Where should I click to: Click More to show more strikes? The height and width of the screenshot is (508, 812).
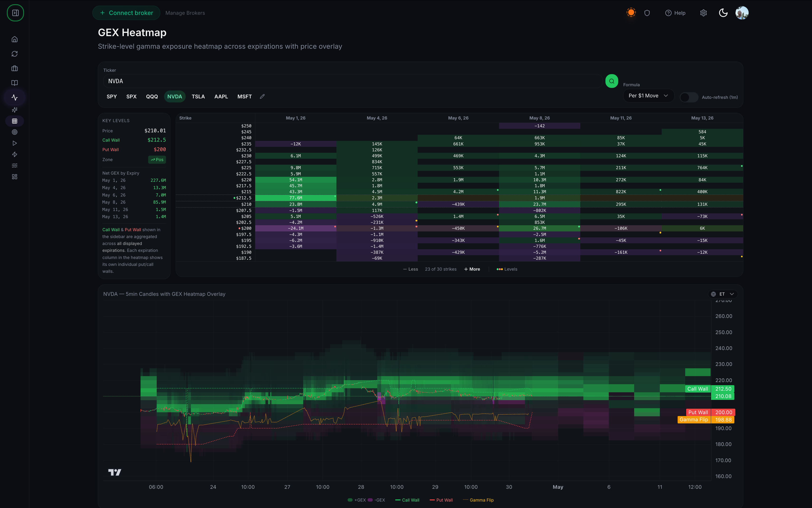pyautogui.click(x=472, y=269)
